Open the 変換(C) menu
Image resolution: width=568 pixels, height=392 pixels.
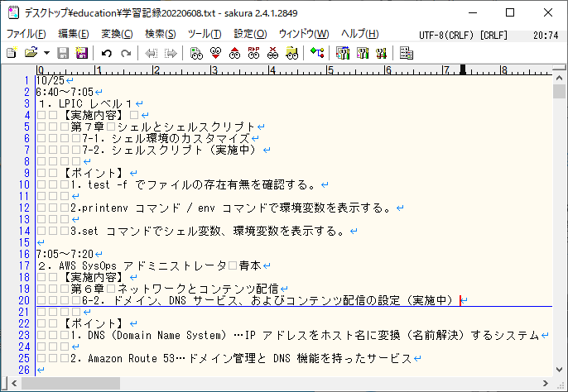(x=117, y=34)
